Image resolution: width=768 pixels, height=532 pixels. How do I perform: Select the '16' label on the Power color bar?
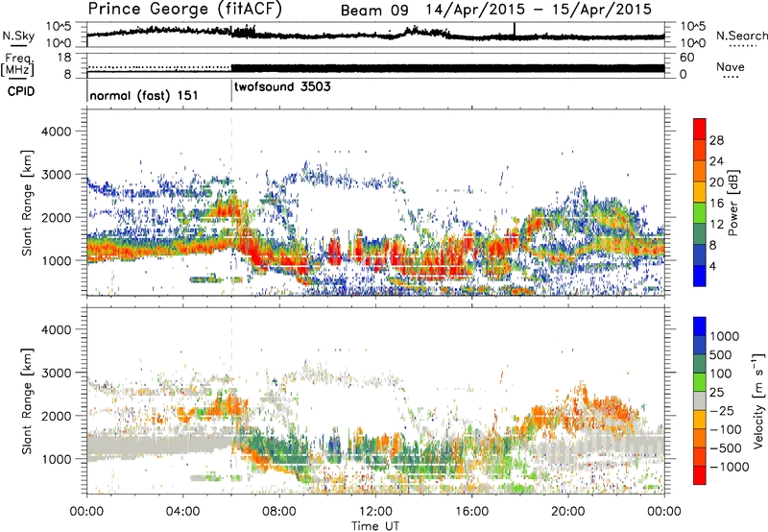pyautogui.click(x=716, y=204)
